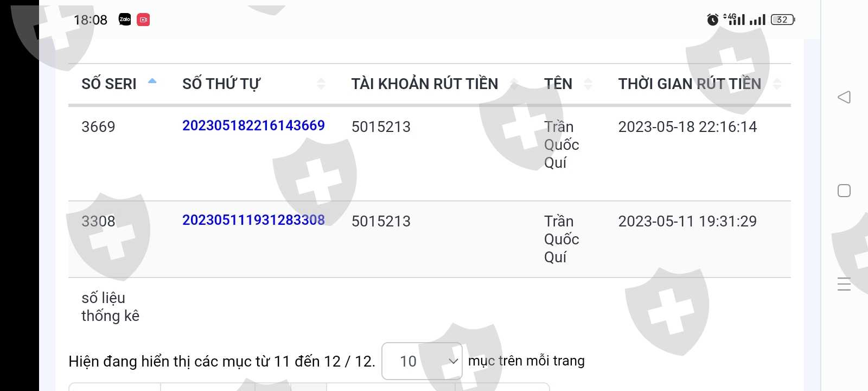The height and width of the screenshot is (391, 868).
Task: Toggle sort arrows on THỜI GIAN RÚT TIỀN column
Action: (777, 84)
